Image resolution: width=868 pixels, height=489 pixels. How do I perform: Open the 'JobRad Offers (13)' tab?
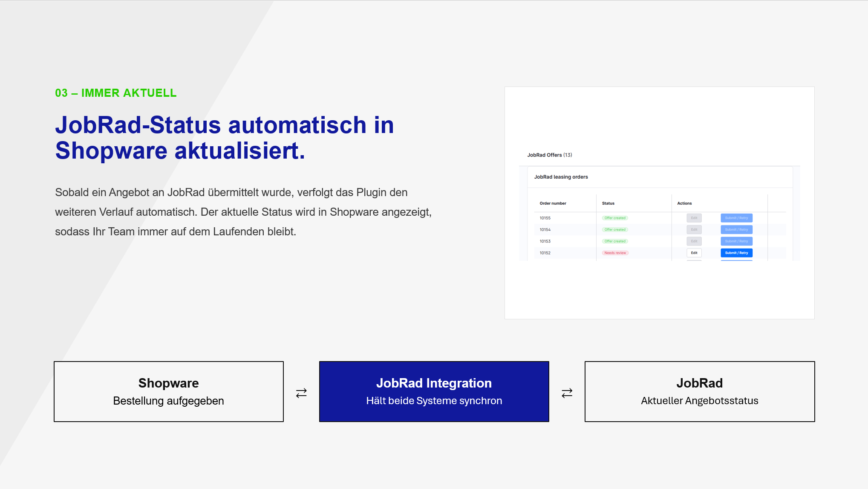[x=549, y=155]
